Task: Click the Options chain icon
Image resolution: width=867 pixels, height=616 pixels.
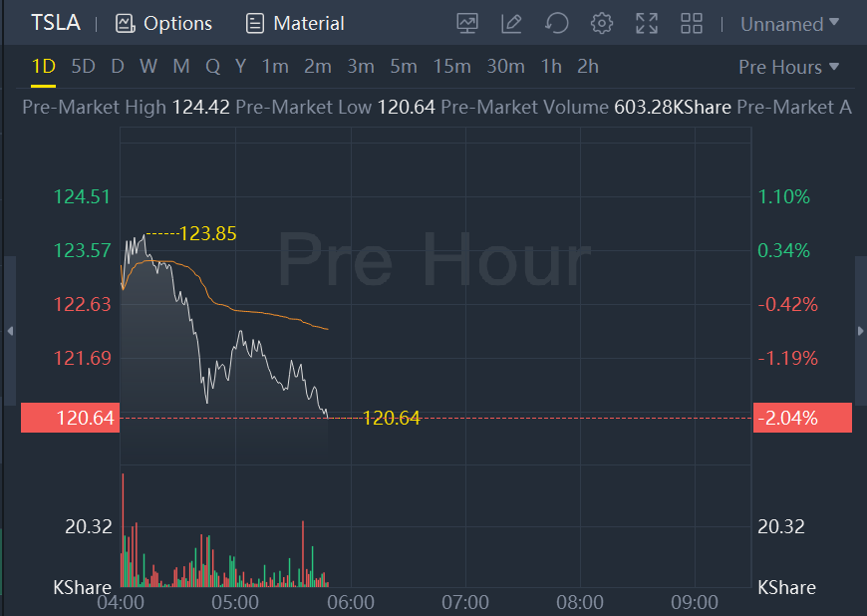Action: pos(125,23)
